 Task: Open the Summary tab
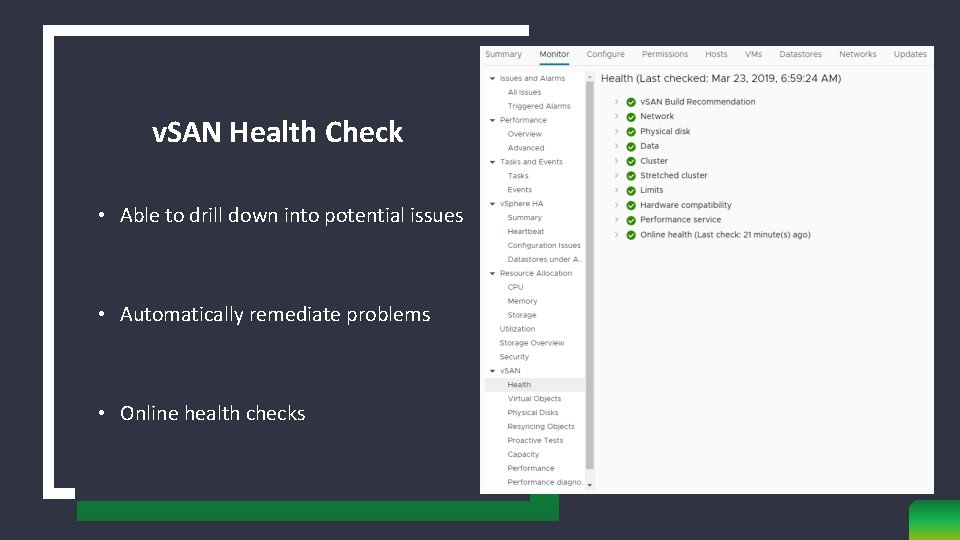tap(503, 54)
